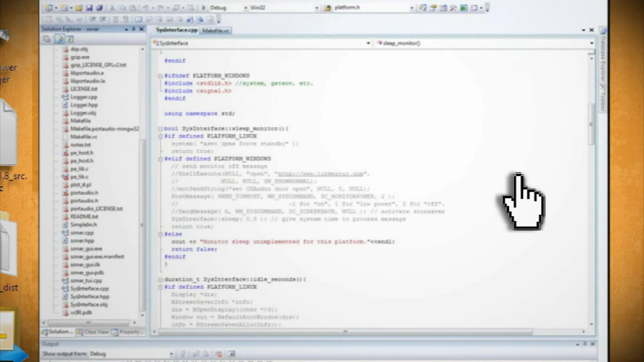The width and height of the screenshot is (644, 362).
Task: Start debugging with the green play icon
Action: (x=203, y=8)
